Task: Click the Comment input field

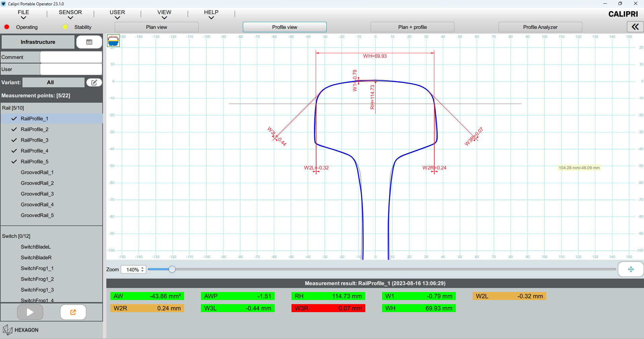Action: click(71, 57)
